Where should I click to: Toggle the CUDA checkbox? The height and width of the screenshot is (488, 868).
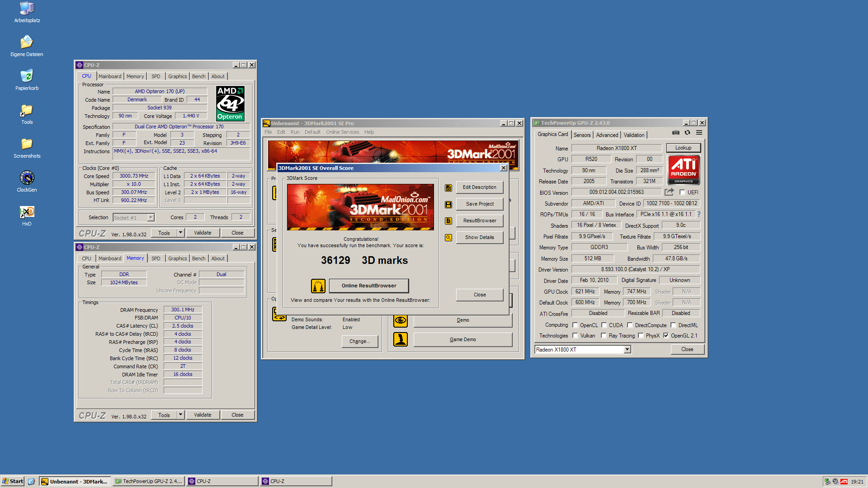604,325
